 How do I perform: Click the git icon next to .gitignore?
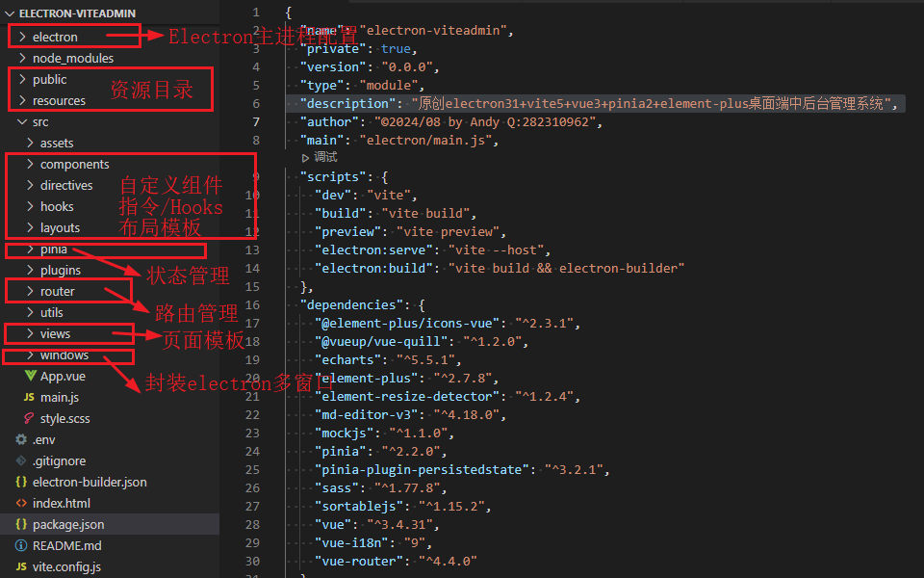click(x=21, y=461)
